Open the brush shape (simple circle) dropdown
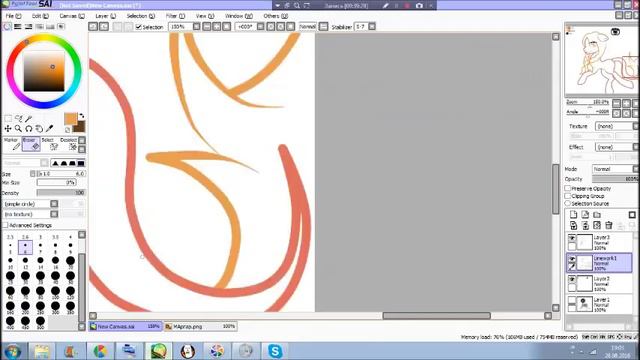This screenshot has width=640, height=360. coord(54,204)
